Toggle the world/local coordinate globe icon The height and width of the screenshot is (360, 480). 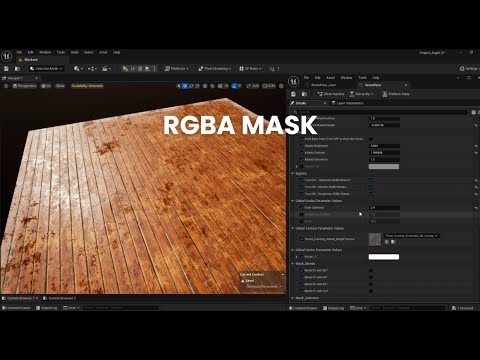(x=205, y=86)
